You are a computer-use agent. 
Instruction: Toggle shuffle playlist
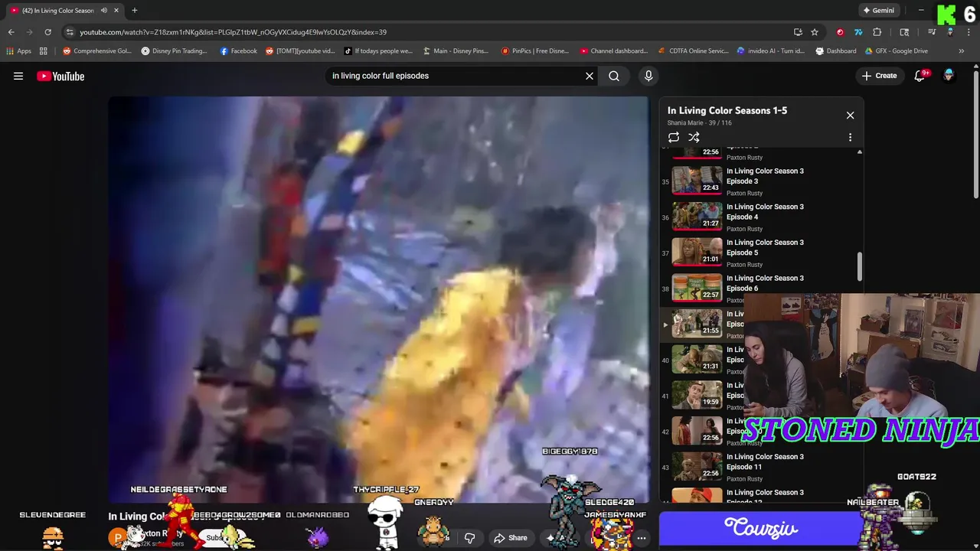pos(694,138)
